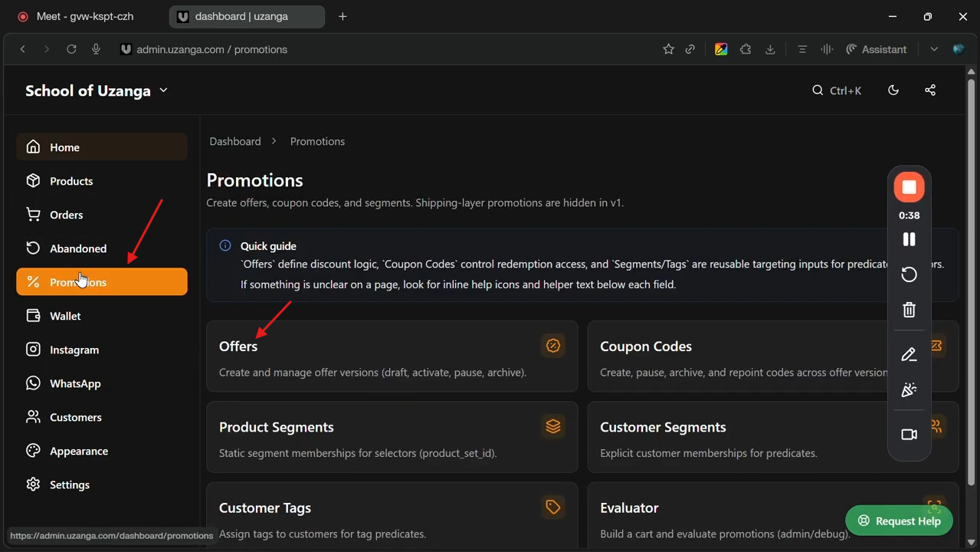Image resolution: width=980 pixels, height=552 pixels.
Task: Go to Customers section
Action: click(101, 417)
